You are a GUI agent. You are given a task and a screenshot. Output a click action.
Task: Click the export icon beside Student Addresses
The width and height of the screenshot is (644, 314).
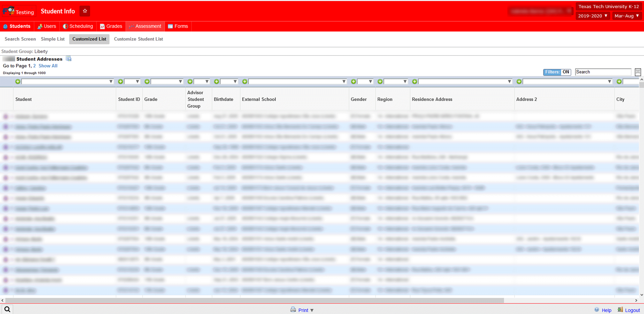[68, 59]
